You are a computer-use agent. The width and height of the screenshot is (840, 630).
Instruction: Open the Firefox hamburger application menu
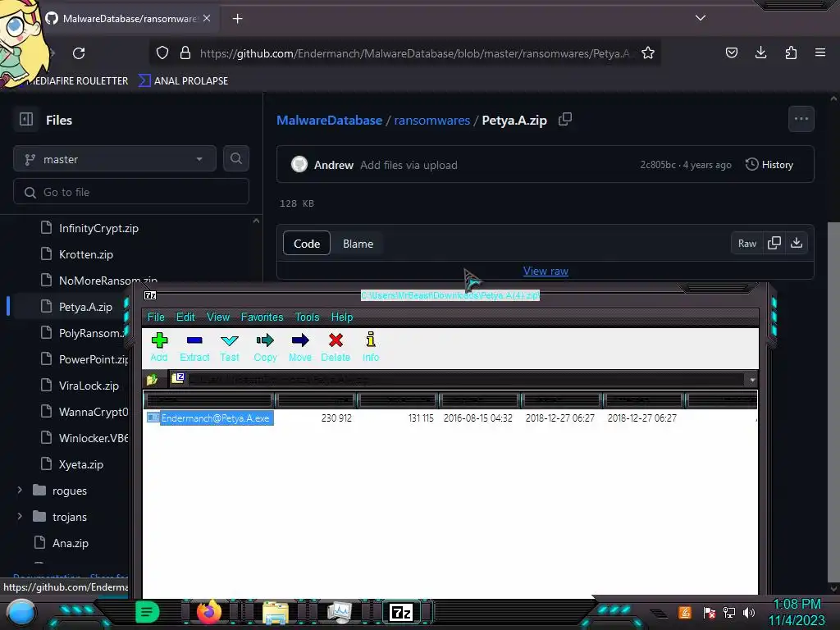820,52
